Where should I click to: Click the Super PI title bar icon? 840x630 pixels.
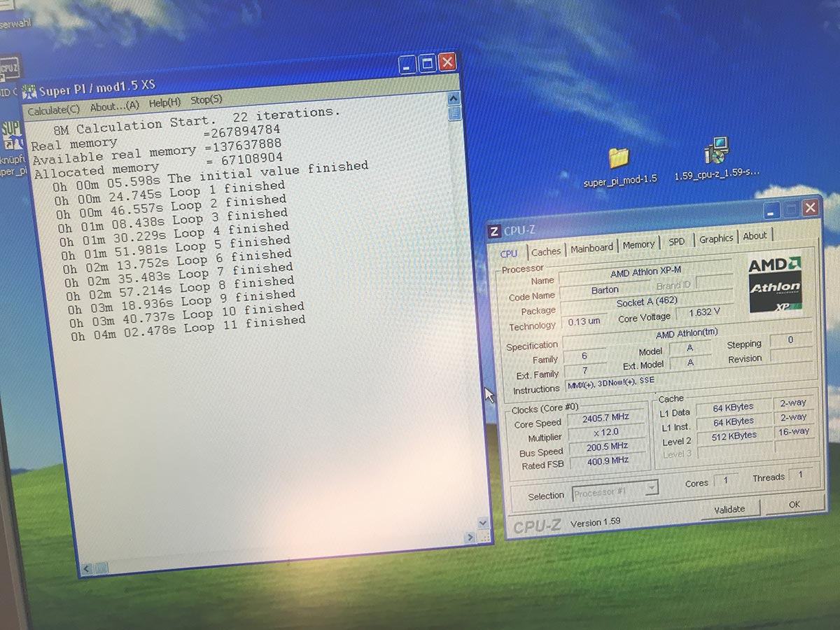tap(30, 92)
